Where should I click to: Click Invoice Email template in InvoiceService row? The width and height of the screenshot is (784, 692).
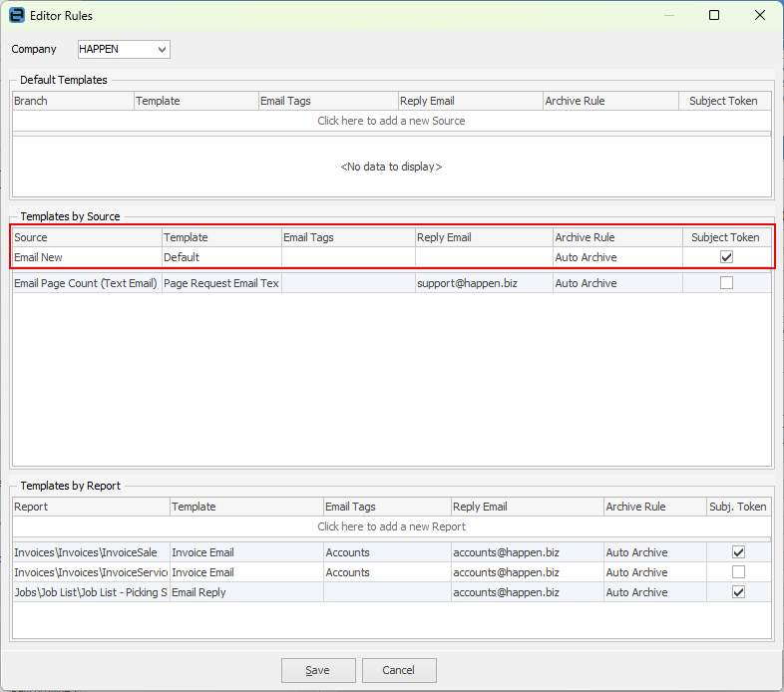[247, 572]
